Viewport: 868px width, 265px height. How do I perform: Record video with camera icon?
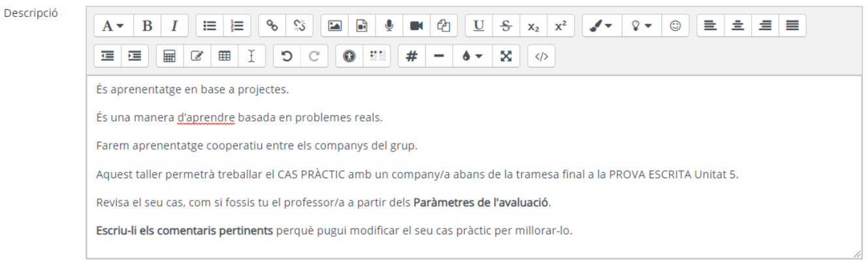click(415, 25)
